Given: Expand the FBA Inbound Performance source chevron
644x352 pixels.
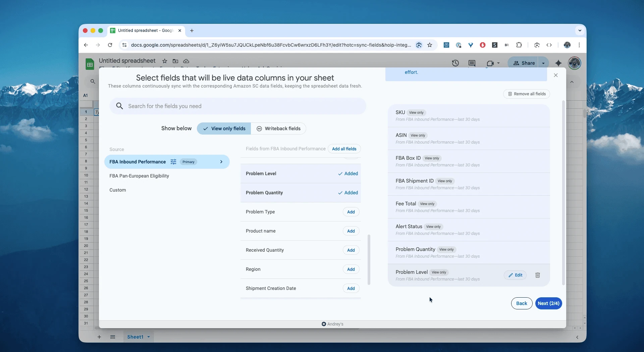Looking at the screenshot, I should click(221, 162).
